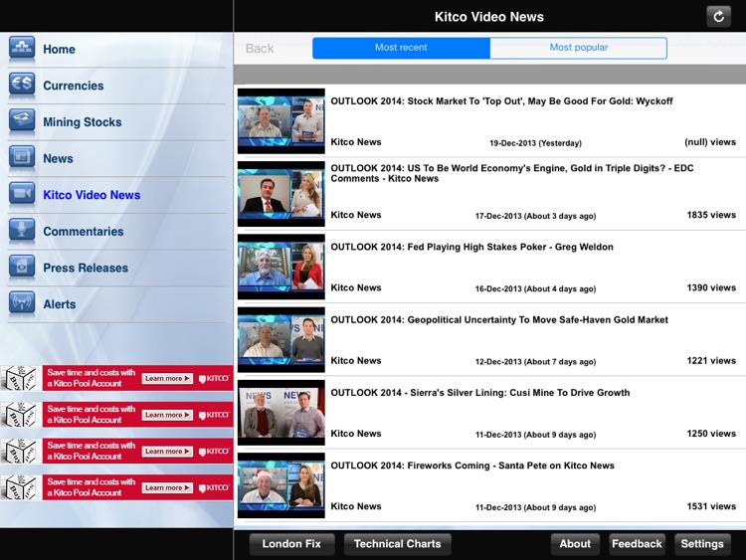Select Kitco Video News label
Image resolution: width=746 pixels, height=560 pixels.
(x=92, y=195)
